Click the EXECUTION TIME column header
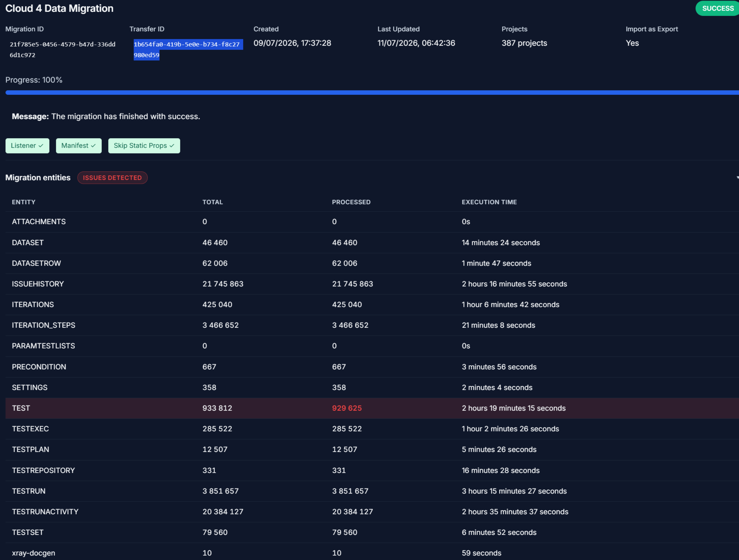The image size is (739, 560). [489, 202]
